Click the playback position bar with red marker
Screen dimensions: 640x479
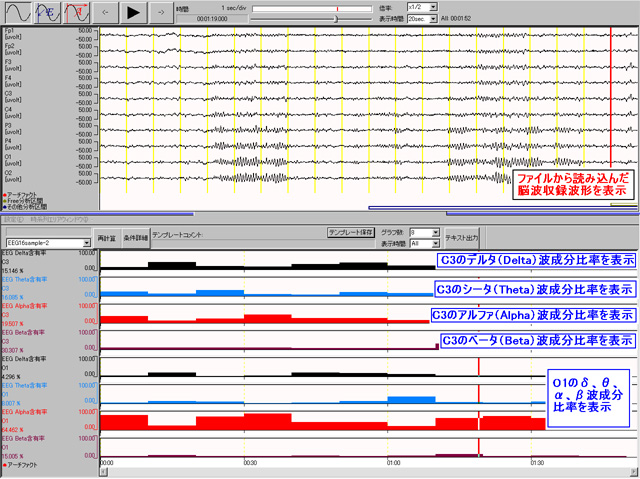[x=312, y=9]
